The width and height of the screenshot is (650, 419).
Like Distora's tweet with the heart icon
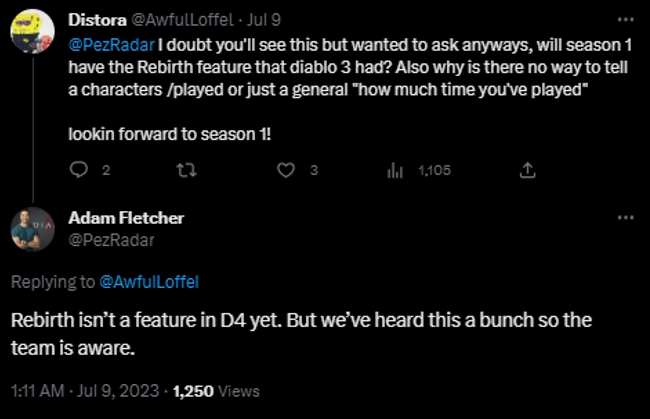[x=287, y=170]
